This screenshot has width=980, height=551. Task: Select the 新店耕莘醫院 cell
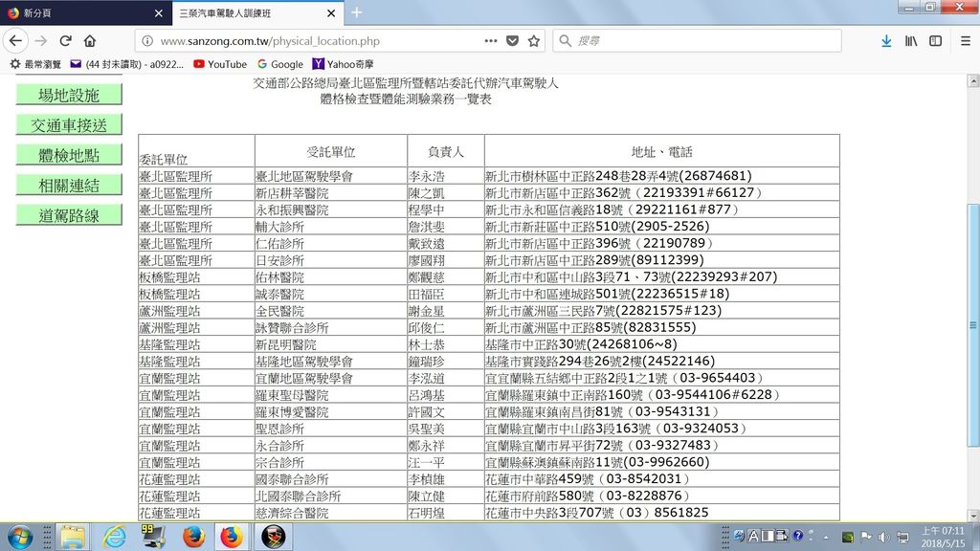(330, 193)
